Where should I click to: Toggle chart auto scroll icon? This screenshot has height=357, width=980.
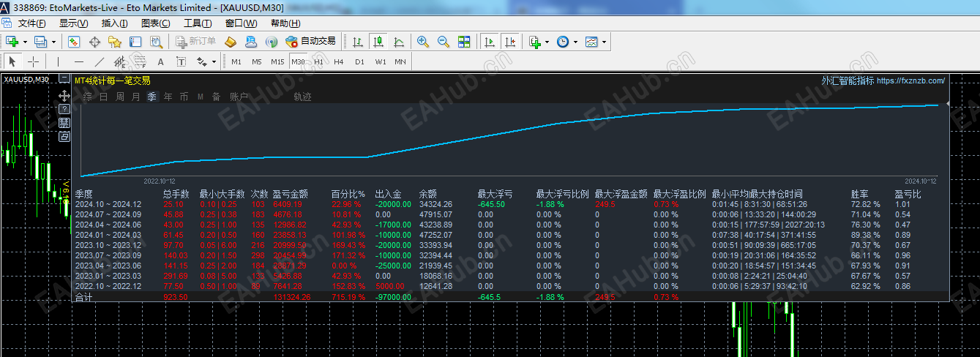[x=490, y=42]
